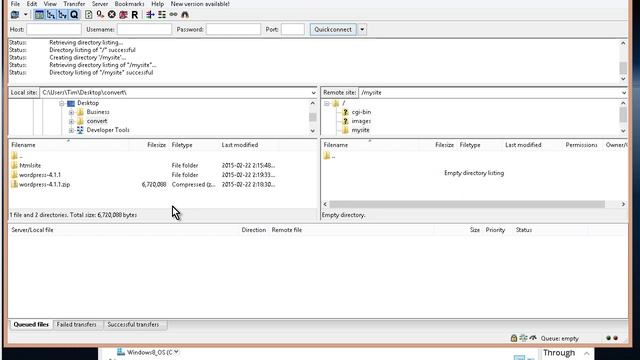Image resolution: width=640 pixels, height=360 pixels.
Task: Click the process queue toolbar icon
Action: (x=100, y=15)
